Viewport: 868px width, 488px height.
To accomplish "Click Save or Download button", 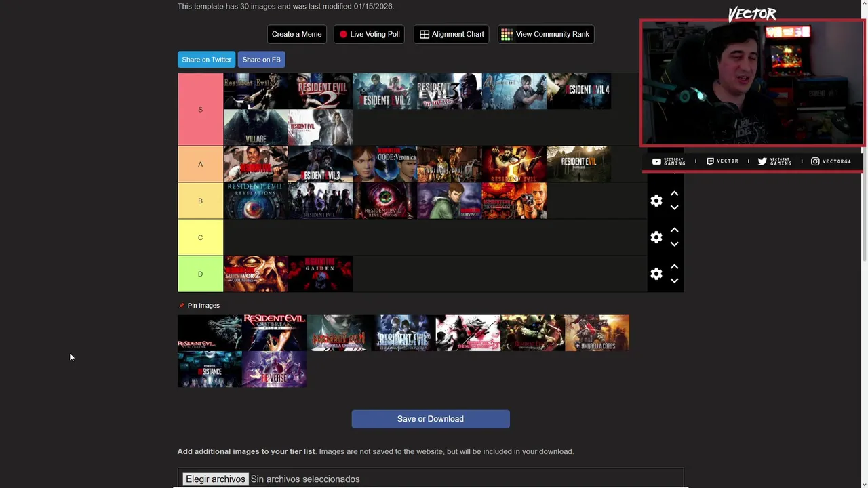I will pyautogui.click(x=431, y=419).
